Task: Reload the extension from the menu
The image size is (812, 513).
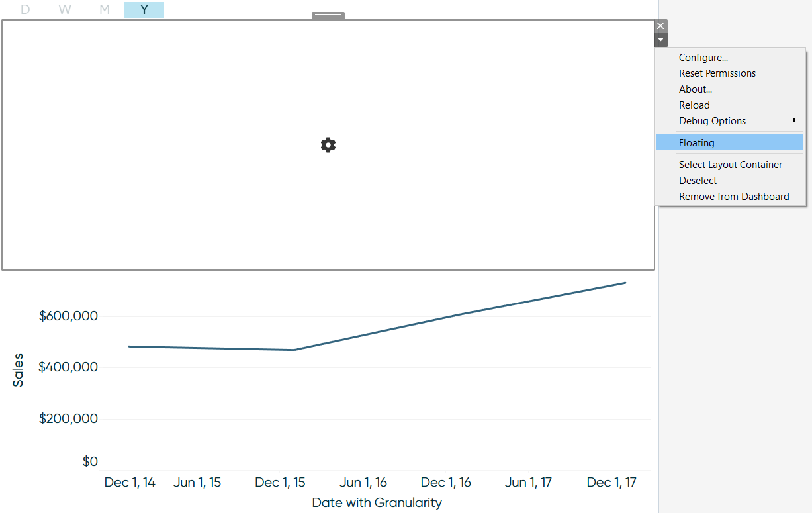Action: 694,105
